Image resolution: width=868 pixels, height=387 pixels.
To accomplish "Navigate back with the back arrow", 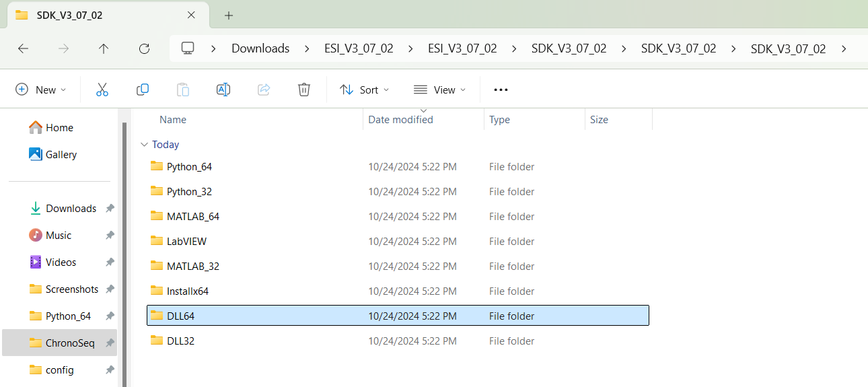I will click(23, 48).
